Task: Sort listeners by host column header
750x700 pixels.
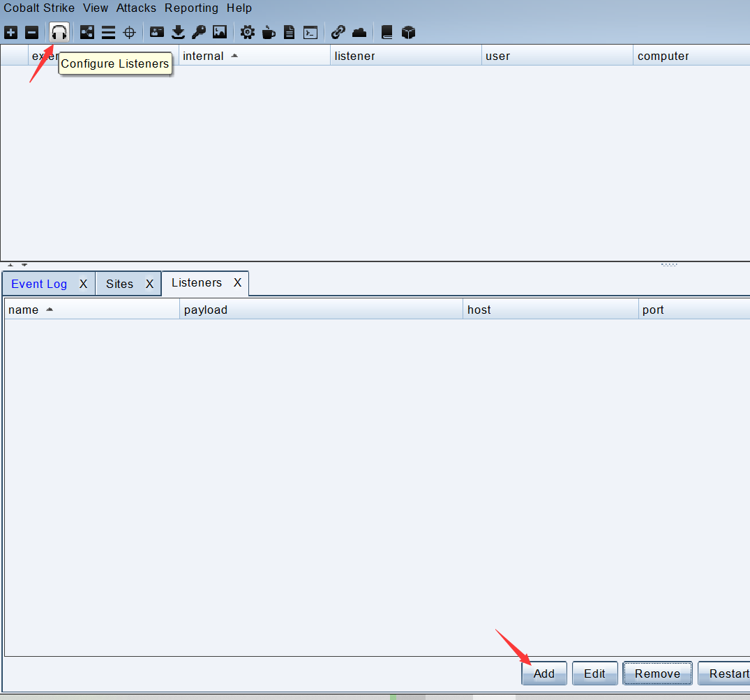Action: (550, 310)
